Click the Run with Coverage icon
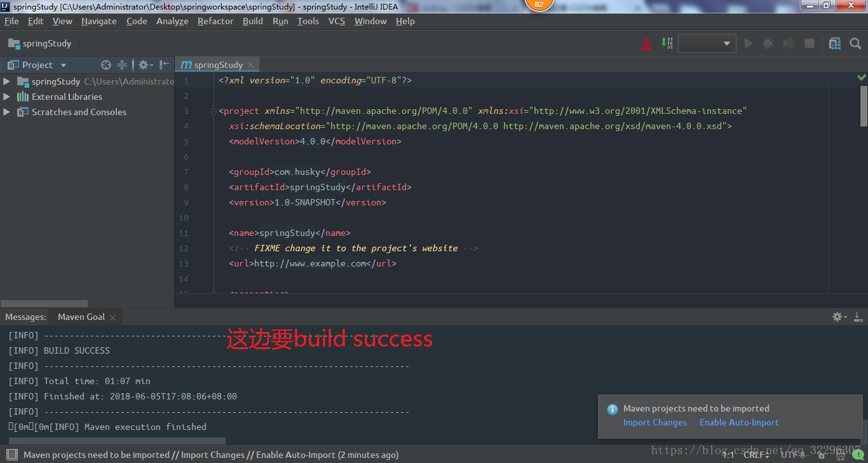Image resolution: width=868 pixels, height=463 pixels. click(x=789, y=43)
